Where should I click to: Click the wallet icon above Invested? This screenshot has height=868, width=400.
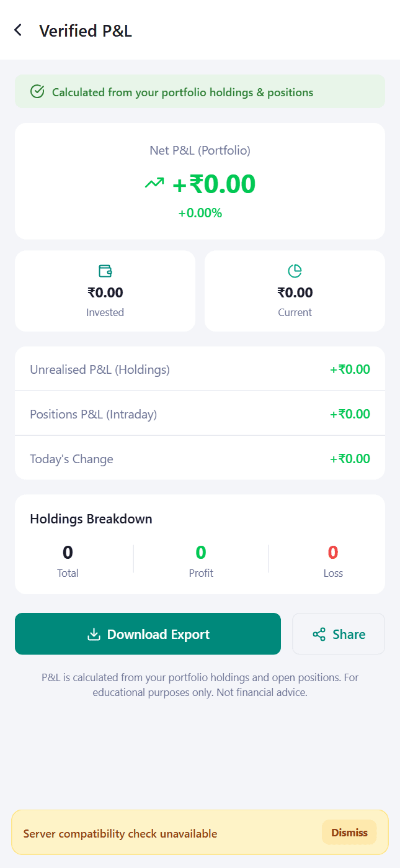tap(105, 271)
